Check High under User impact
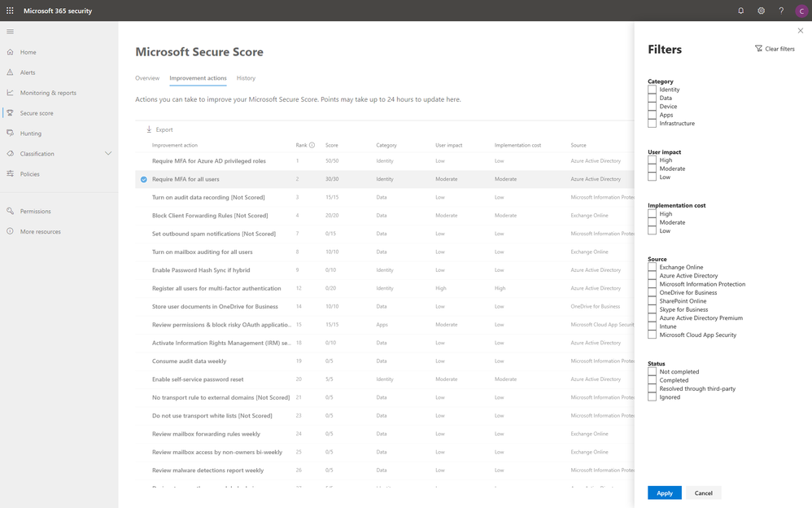 pos(652,160)
